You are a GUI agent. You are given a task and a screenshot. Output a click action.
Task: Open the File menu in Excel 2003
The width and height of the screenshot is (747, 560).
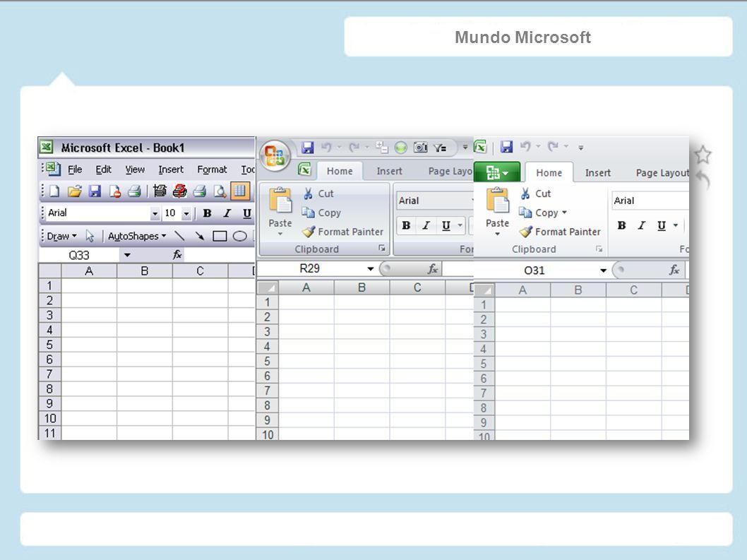[x=75, y=169]
